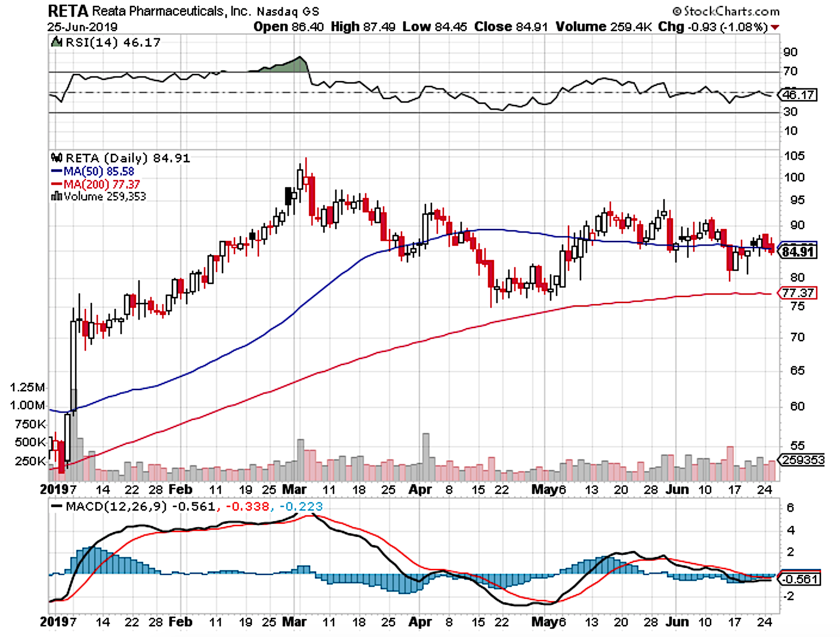Click the 30 label on the RSI axis
This screenshot has width=840, height=637.
(790, 112)
